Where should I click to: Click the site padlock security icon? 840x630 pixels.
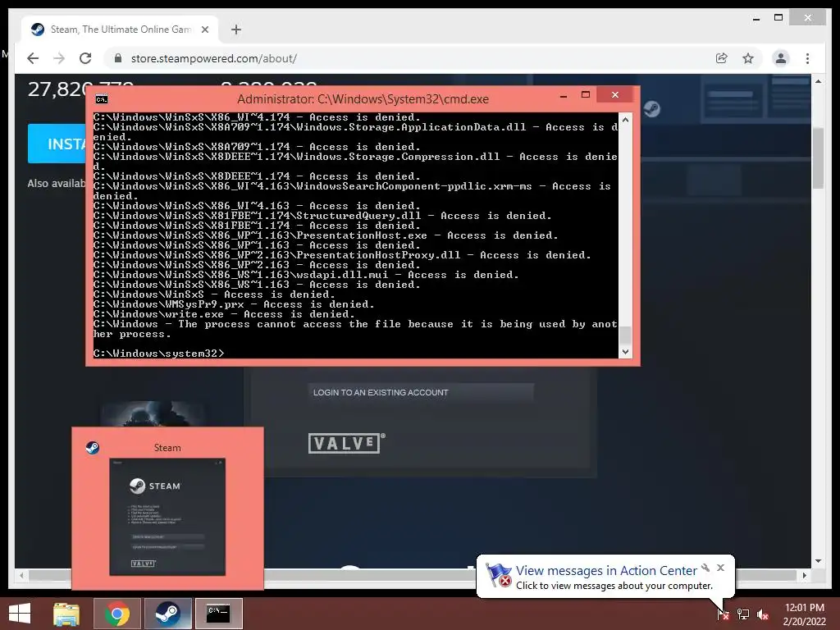118,58
